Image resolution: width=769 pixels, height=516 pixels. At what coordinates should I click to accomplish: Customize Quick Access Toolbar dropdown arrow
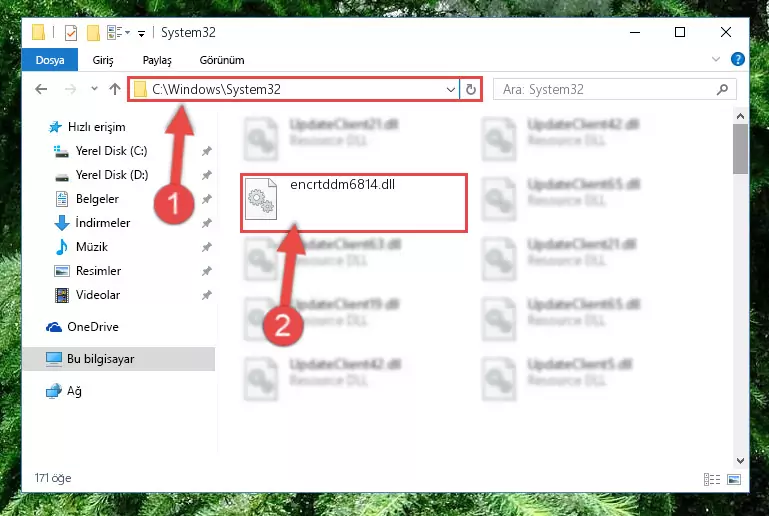click(141, 33)
